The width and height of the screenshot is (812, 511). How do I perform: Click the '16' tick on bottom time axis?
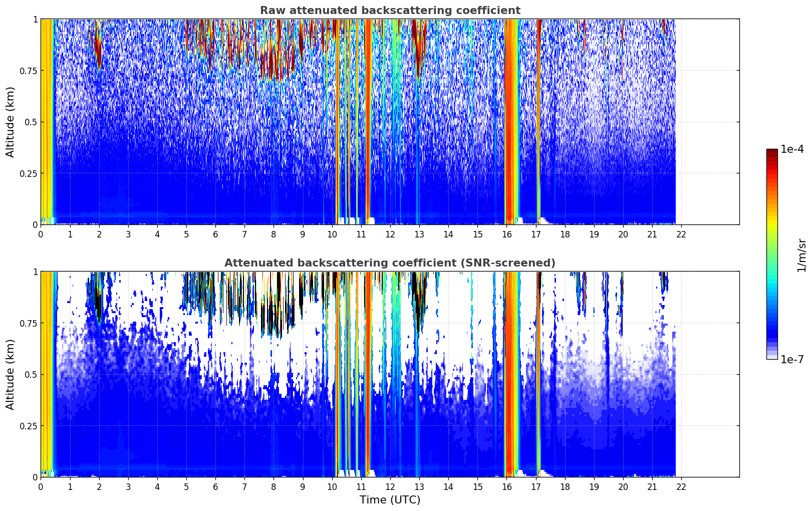coord(506,486)
